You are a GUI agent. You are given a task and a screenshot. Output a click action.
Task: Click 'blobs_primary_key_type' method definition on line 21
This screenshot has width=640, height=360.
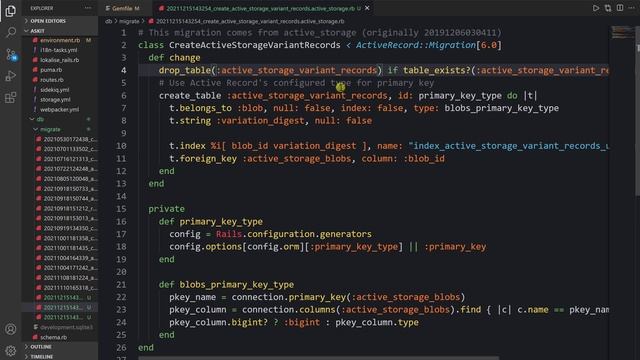tap(236, 284)
